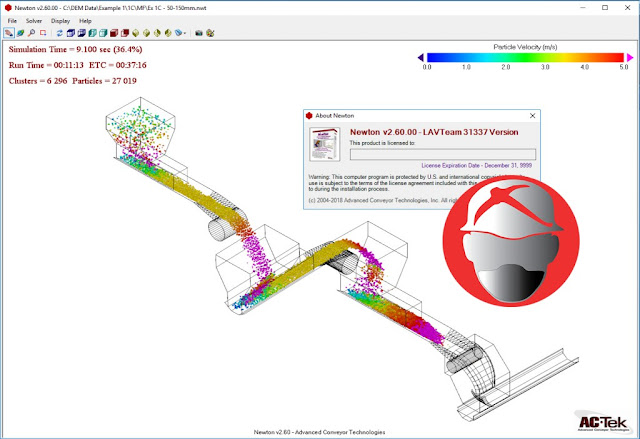Click the red hexagon icon in About Newton title

tap(309, 116)
